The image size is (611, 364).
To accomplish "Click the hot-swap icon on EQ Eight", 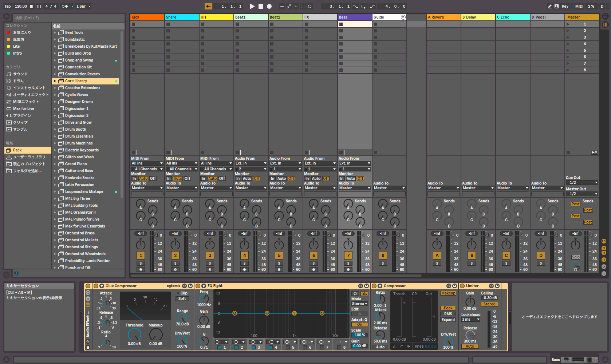I will point(360,286).
